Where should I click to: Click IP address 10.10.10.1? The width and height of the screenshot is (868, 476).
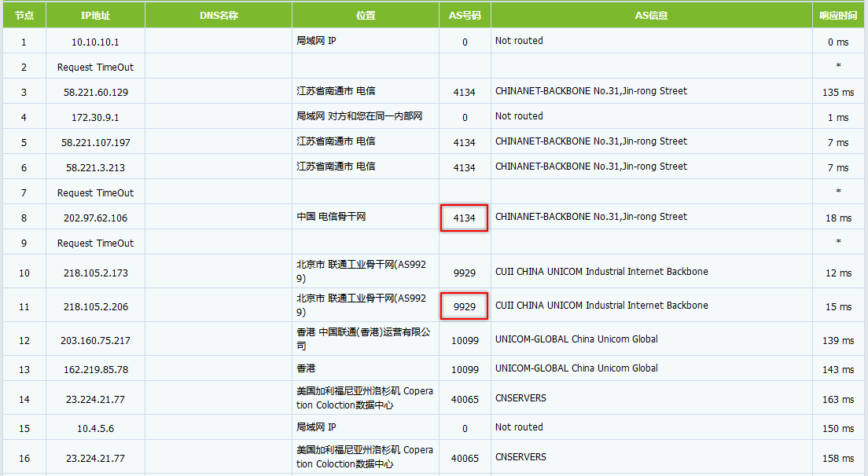(95, 42)
